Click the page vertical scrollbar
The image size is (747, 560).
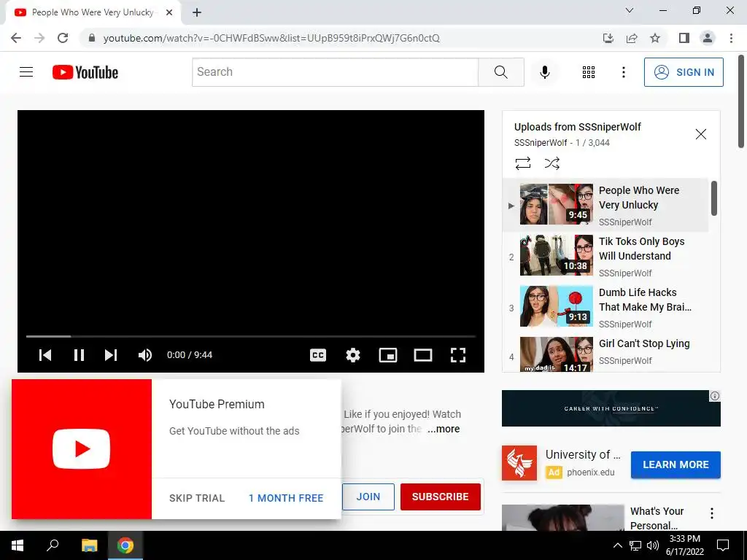tap(741, 101)
